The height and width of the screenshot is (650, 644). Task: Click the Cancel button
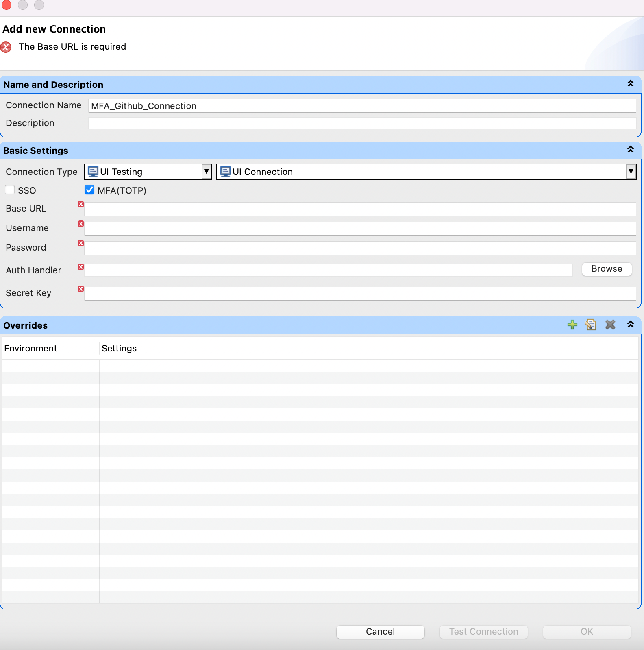pos(381,632)
